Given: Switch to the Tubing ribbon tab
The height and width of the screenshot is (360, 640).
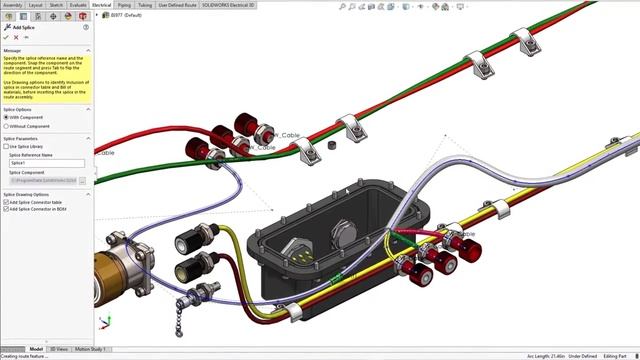Looking at the screenshot, I should tap(144, 5).
